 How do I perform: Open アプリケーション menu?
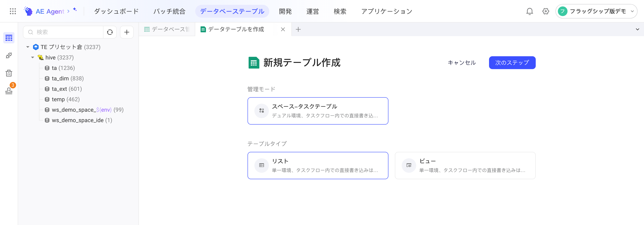(x=386, y=11)
